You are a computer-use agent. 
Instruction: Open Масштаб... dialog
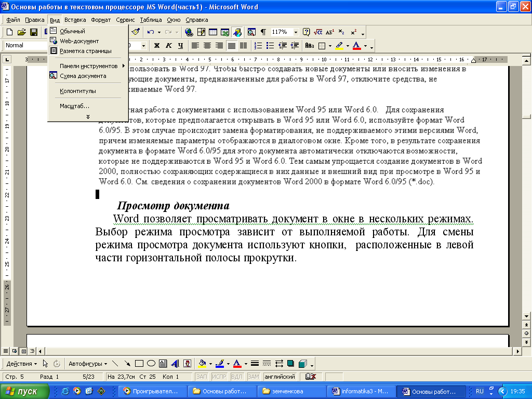pyautogui.click(x=88, y=106)
